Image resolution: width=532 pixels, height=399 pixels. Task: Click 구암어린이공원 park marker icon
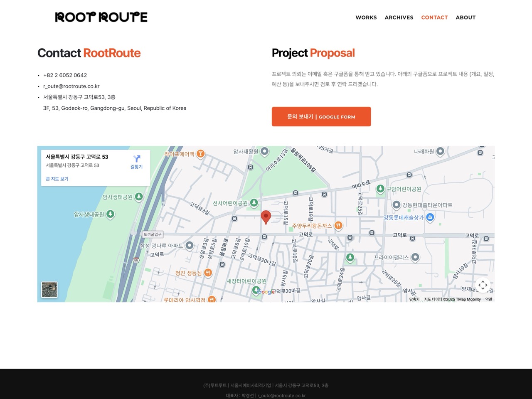click(380, 189)
